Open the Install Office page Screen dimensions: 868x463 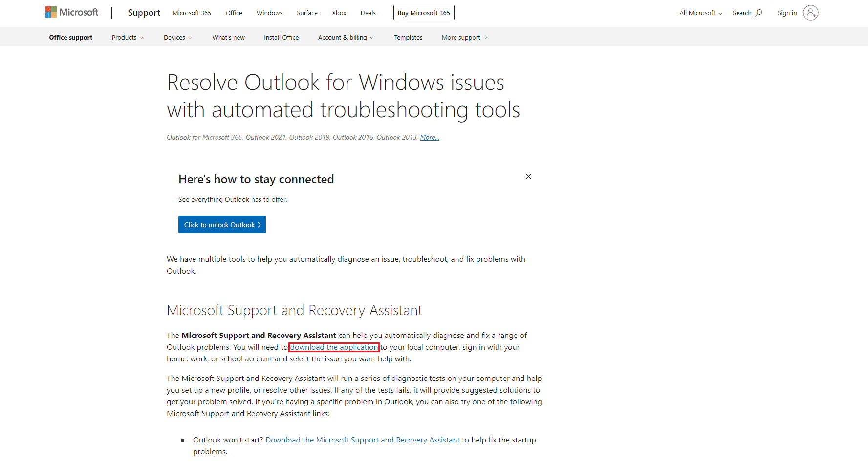point(282,37)
